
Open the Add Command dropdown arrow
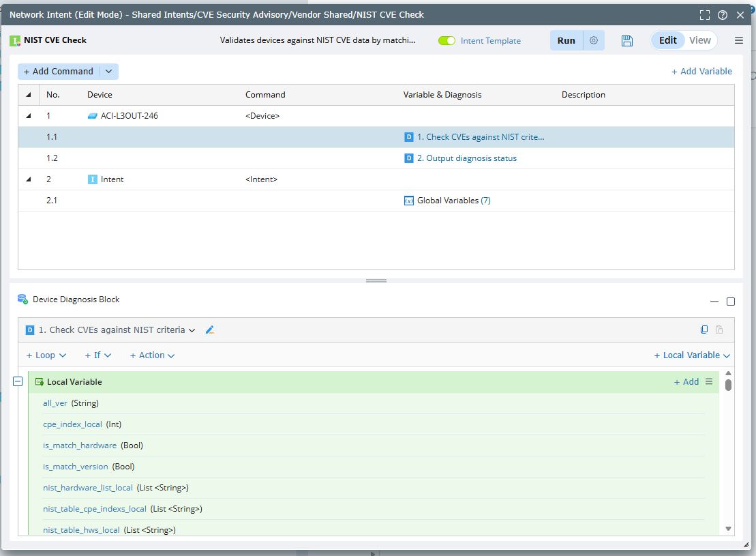(109, 72)
